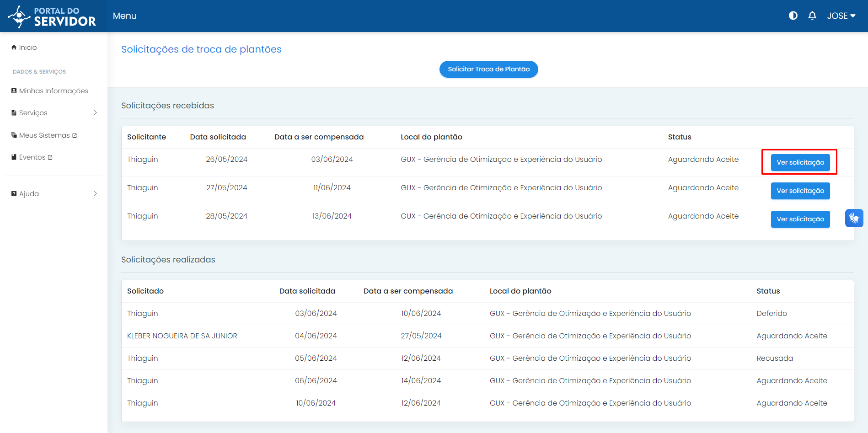Open the Ajuda menu item
Image resolution: width=868 pixels, height=433 pixels.
(29, 194)
